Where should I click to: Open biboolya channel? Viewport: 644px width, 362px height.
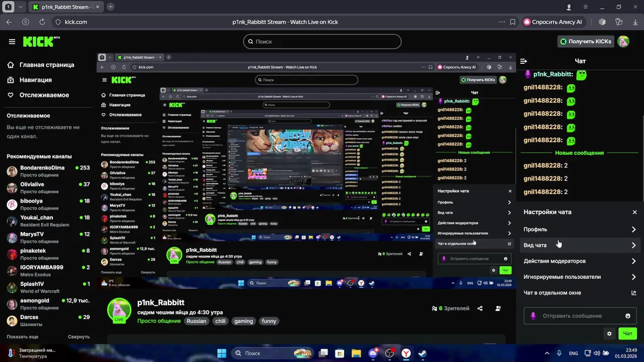point(48,205)
